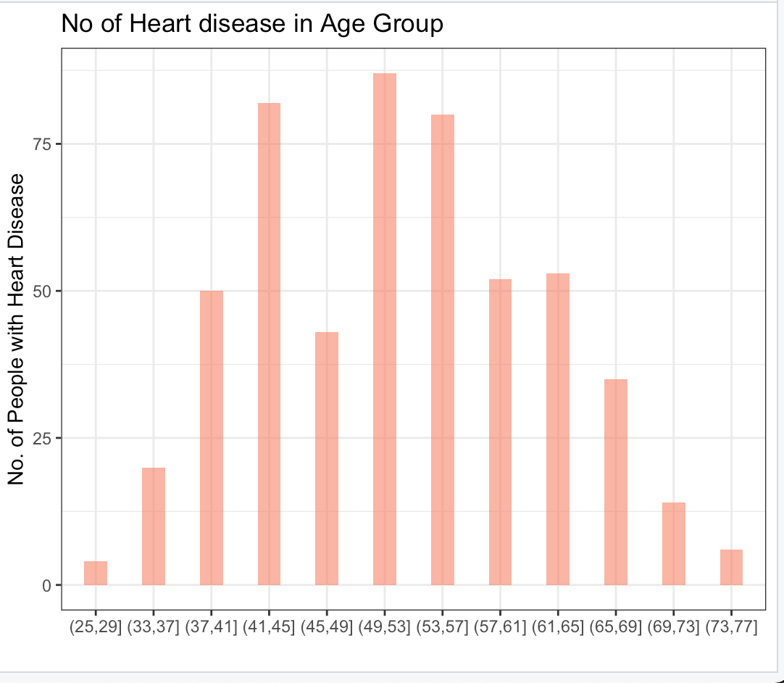
Task: Click the chart title 'No of Heart disease in Age Group'
Action: coord(251,24)
